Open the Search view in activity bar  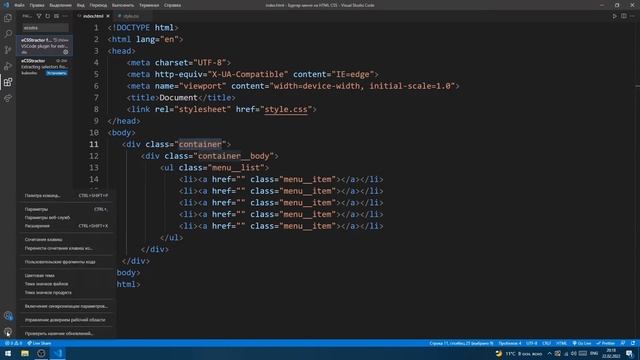point(8,34)
